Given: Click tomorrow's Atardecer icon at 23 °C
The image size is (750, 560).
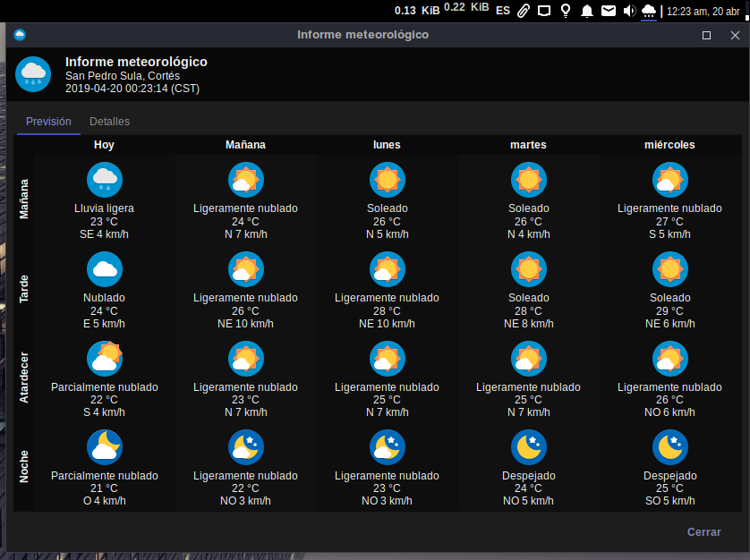Looking at the screenshot, I should [246, 359].
